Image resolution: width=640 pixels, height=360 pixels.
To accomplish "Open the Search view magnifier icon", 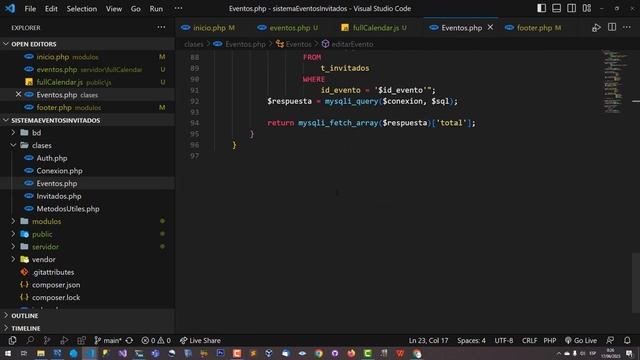I will [30, 340].
